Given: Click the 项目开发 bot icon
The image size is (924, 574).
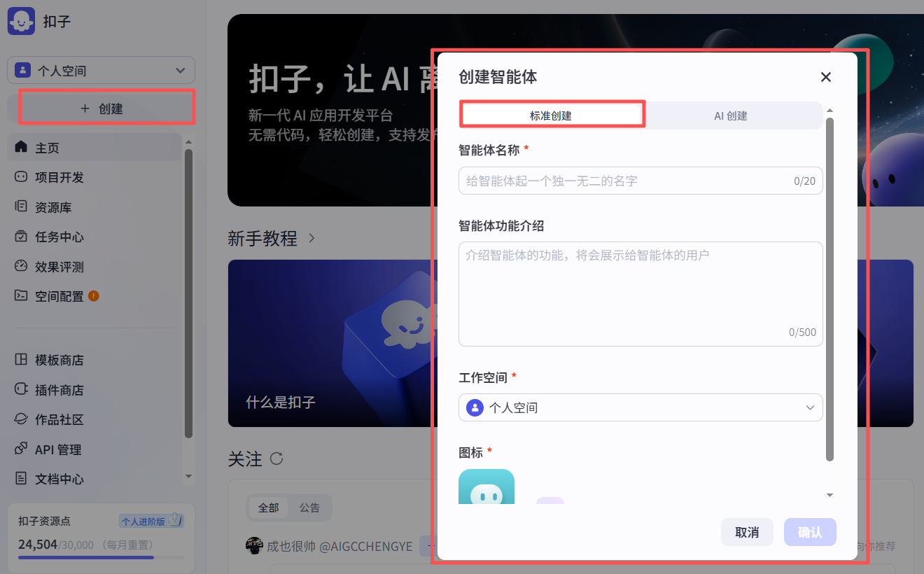Looking at the screenshot, I should (21, 177).
